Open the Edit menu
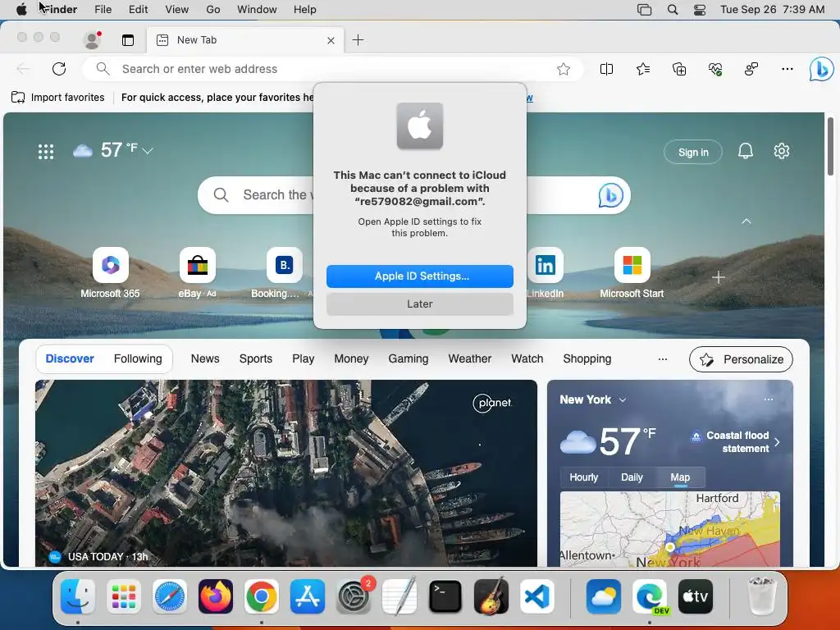 tap(138, 9)
